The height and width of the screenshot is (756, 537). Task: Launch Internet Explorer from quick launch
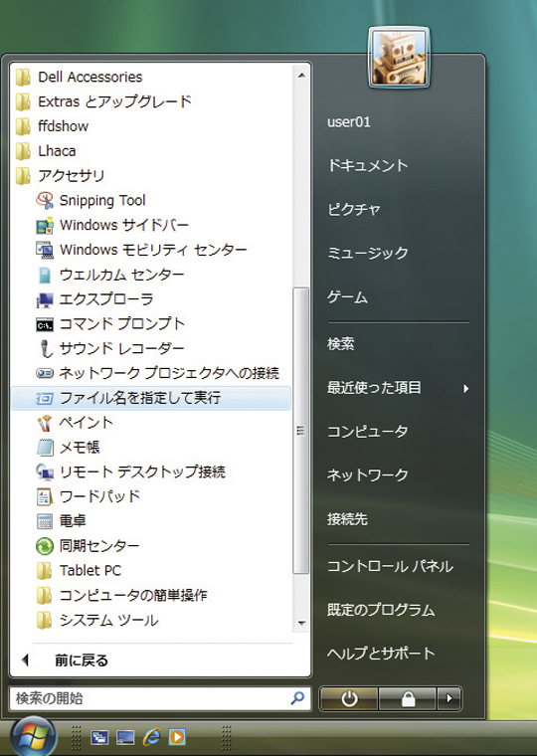[151, 737]
